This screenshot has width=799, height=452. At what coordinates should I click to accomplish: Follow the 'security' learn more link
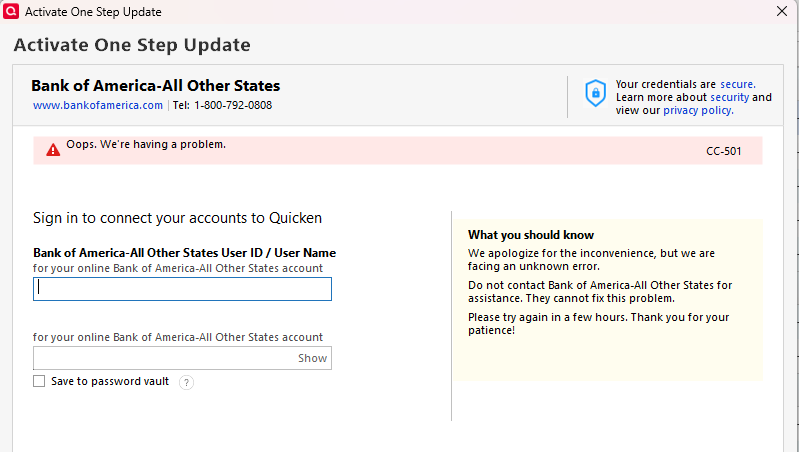point(730,97)
